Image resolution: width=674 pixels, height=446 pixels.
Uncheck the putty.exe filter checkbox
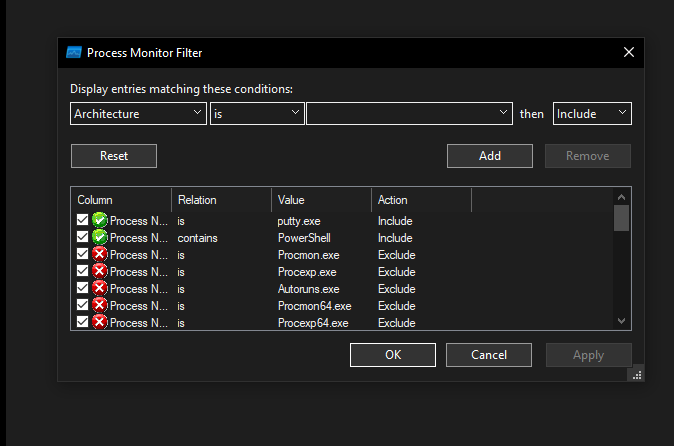tap(83, 221)
